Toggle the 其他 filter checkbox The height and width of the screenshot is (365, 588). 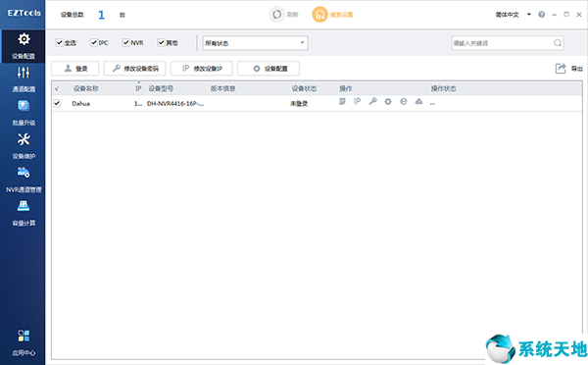pyautogui.click(x=161, y=42)
